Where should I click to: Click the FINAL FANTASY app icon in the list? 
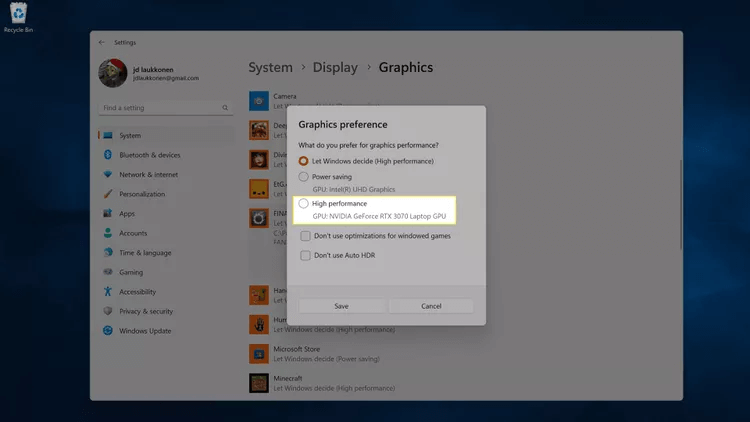(x=259, y=218)
